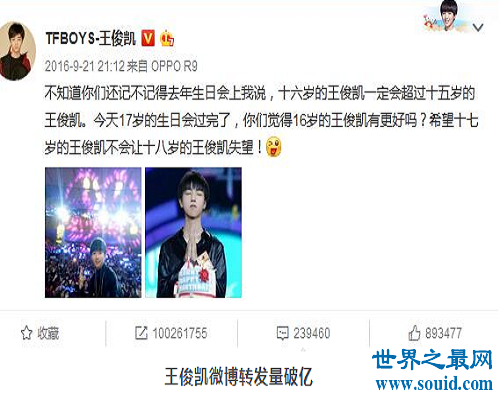Click the tongue-out emoji in post
Image resolution: width=500 pixels, height=400 pixels.
[x=273, y=147]
